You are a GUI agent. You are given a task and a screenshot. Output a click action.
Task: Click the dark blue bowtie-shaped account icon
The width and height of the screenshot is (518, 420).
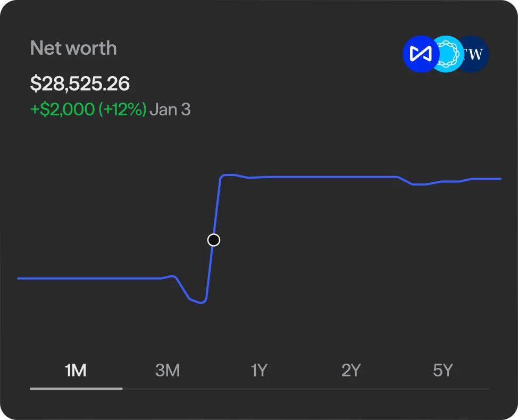coord(418,54)
